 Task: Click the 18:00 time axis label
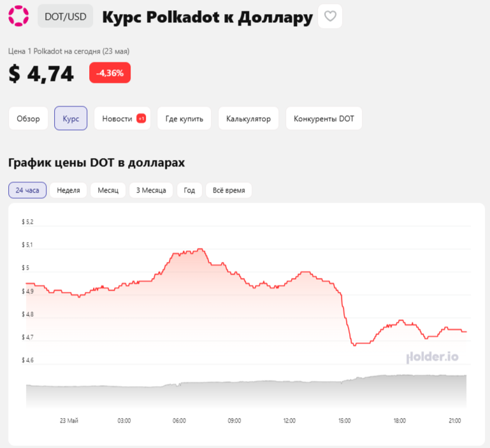click(x=400, y=421)
